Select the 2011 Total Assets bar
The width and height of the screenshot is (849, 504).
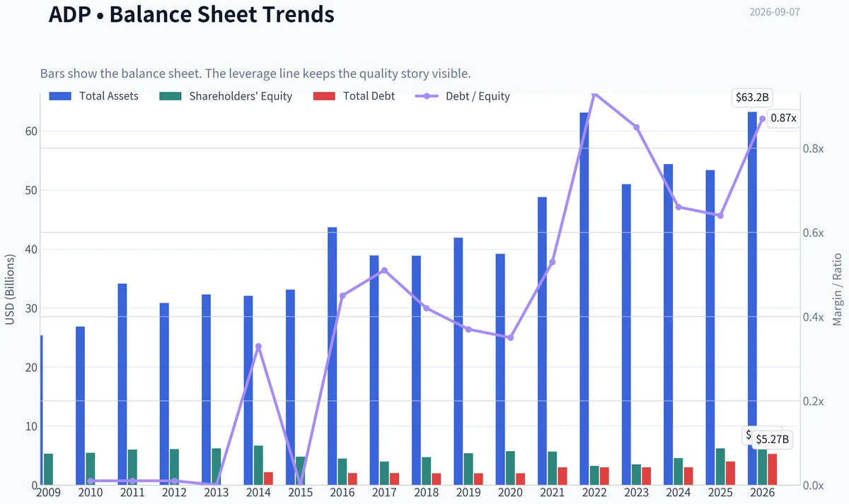(x=122, y=385)
